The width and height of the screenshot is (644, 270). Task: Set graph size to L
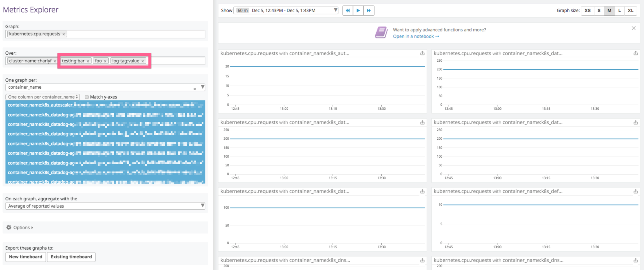click(x=619, y=11)
